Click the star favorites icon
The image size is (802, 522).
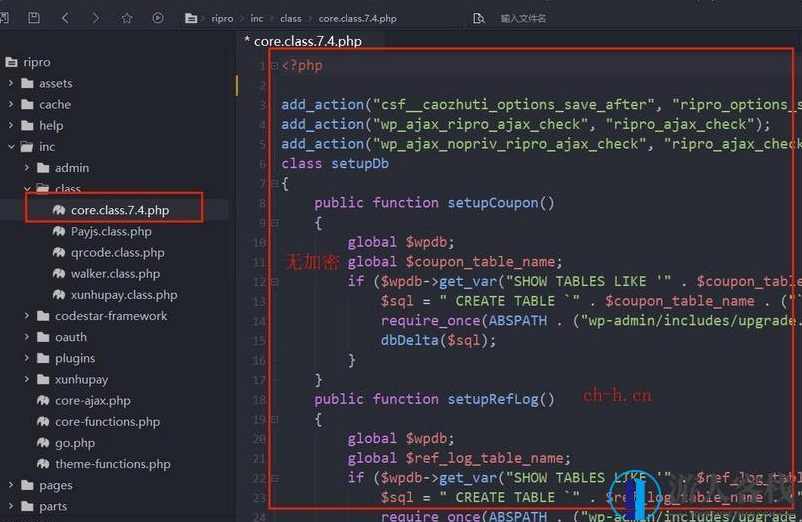click(127, 18)
